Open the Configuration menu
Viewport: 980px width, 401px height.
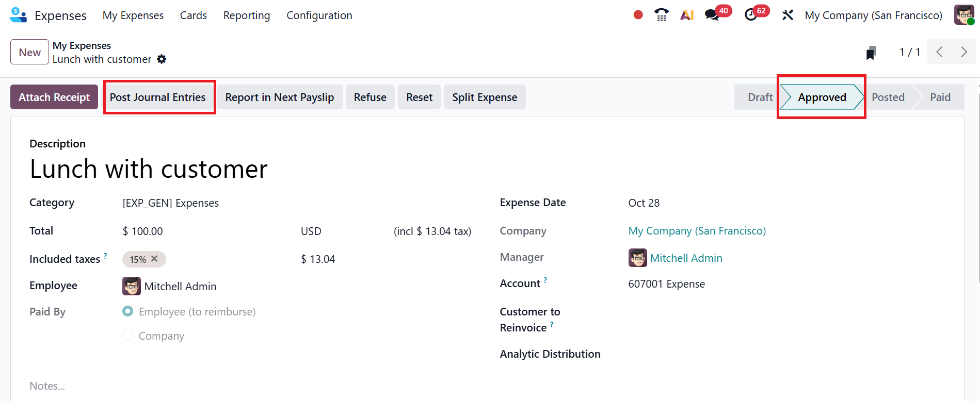point(319,15)
